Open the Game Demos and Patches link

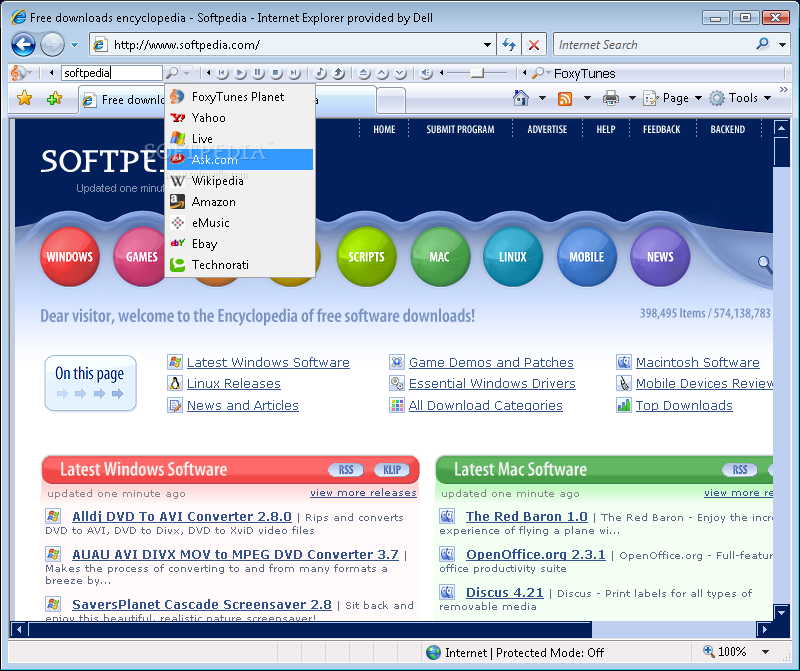491,362
